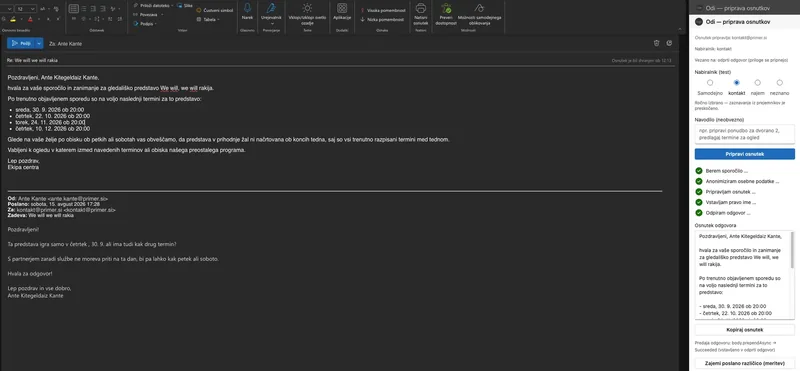Click the text Osnutek pripravlja: kontakt@primer.si
Image resolution: width=800 pixels, height=371 pixels.
(x=732, y=38)
